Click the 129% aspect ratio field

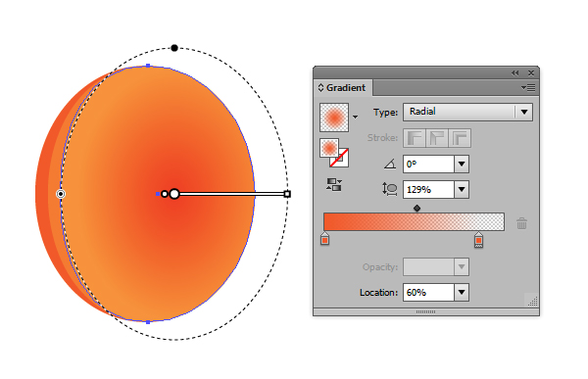coord(428,190)
